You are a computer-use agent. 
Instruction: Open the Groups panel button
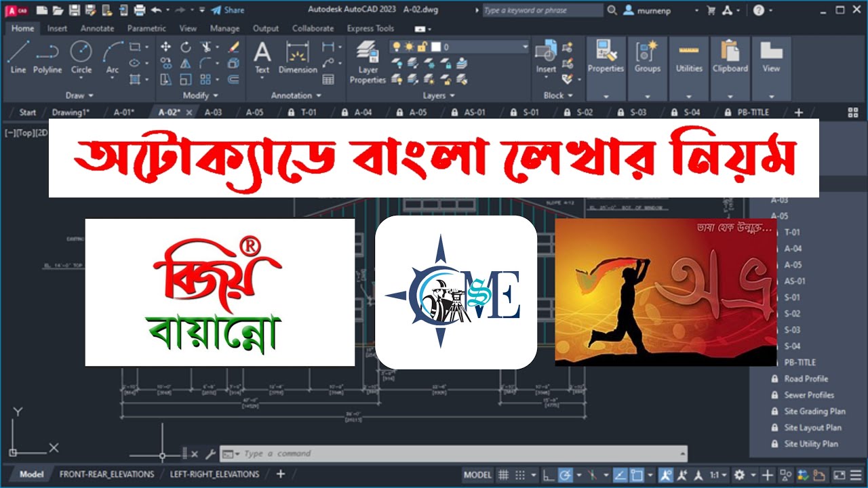click(647, 68)
